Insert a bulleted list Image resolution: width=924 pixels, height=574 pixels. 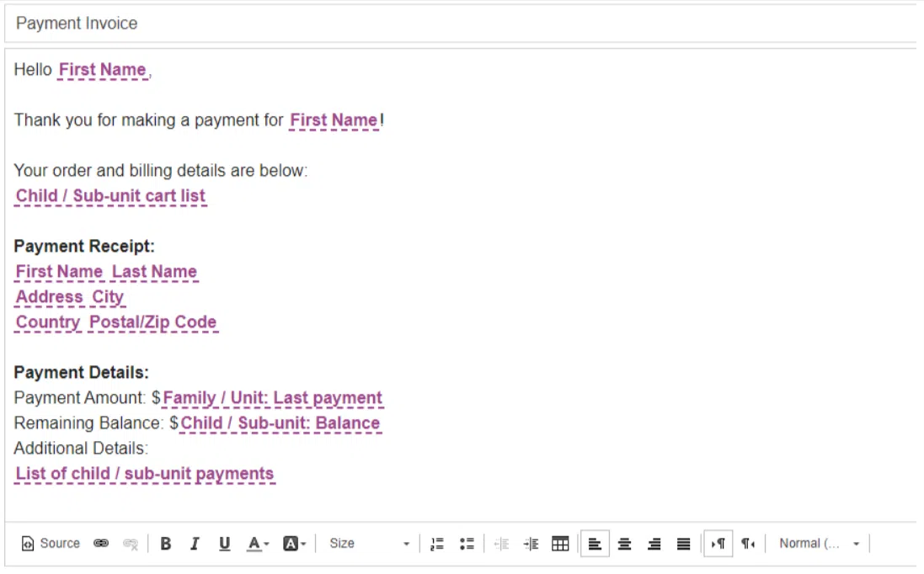coord(467,544)
